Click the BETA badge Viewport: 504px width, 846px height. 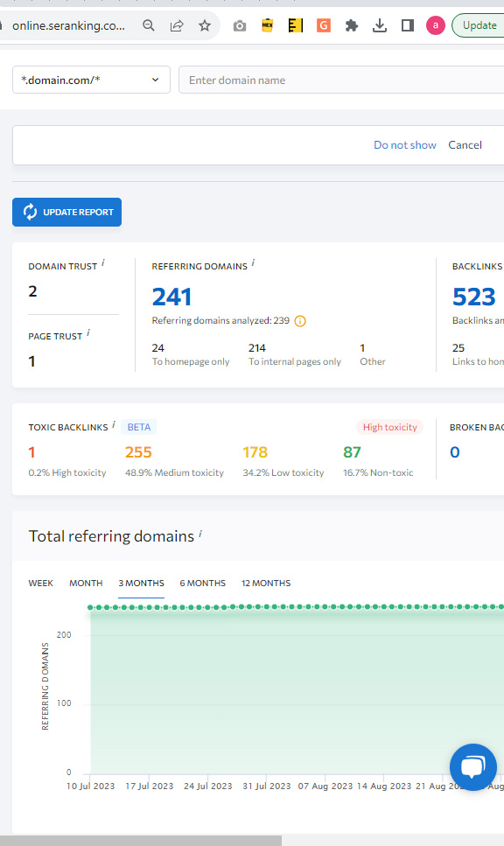coord(138,427)
